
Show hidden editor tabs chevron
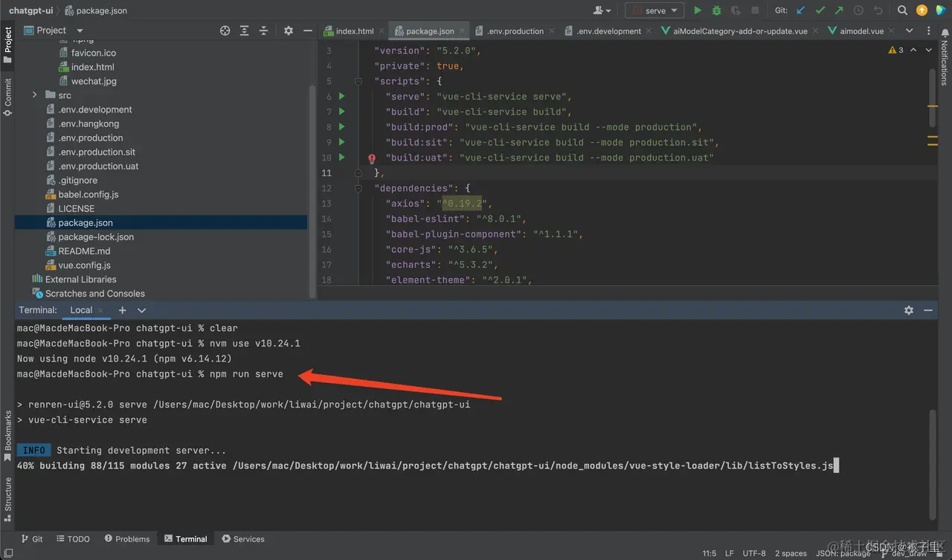click(909, 30)
